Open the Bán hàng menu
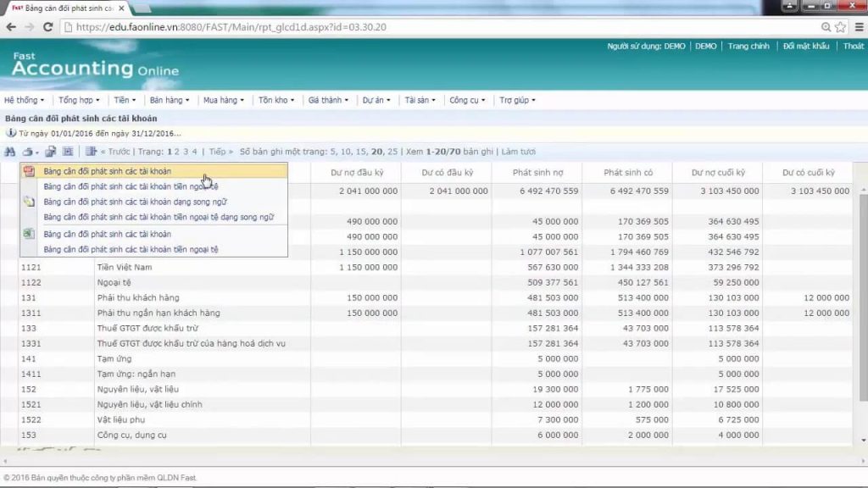 coord(170,100)
